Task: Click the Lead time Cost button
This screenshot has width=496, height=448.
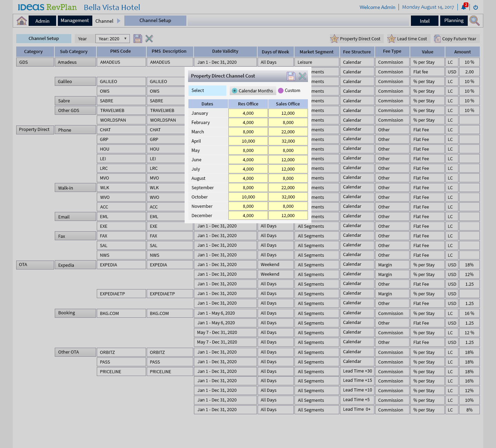Action: [408, 39]
